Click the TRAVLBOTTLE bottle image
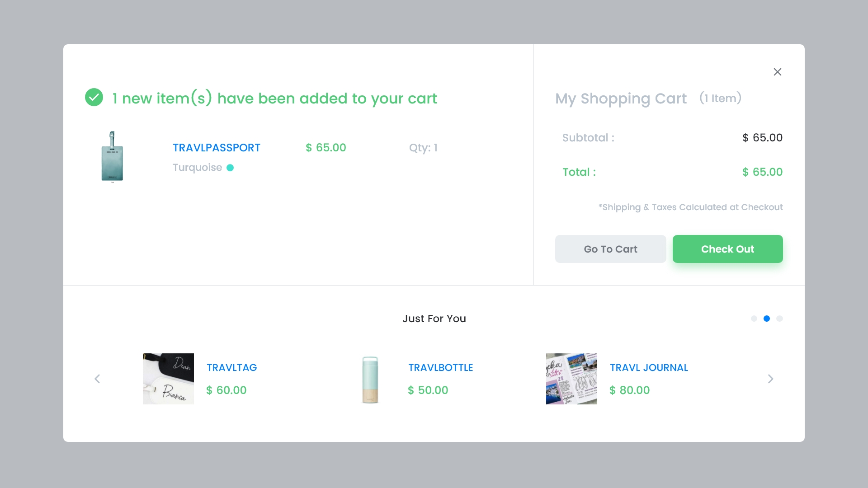868x488 pixels. pyautogui.click(x=370, y=380)
